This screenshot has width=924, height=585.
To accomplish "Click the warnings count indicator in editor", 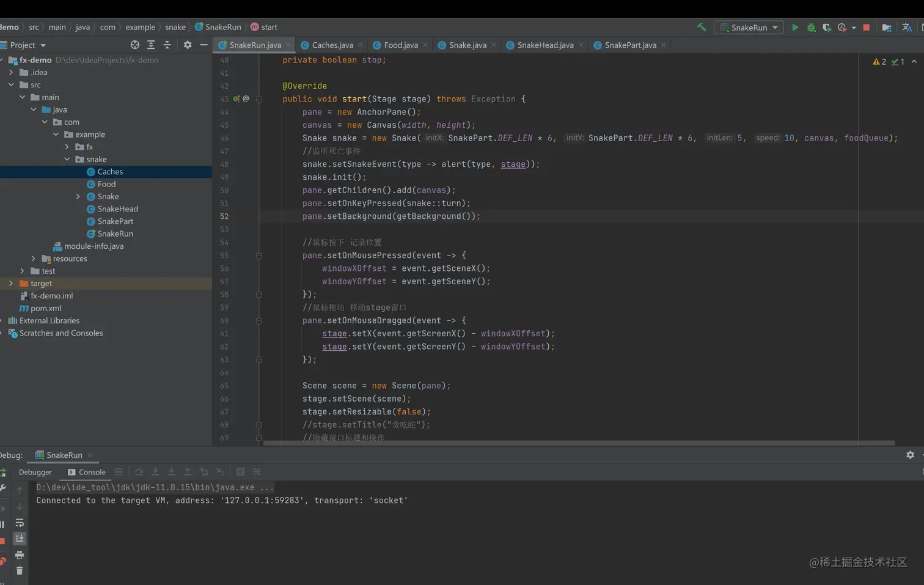I will tap(879, 62).
